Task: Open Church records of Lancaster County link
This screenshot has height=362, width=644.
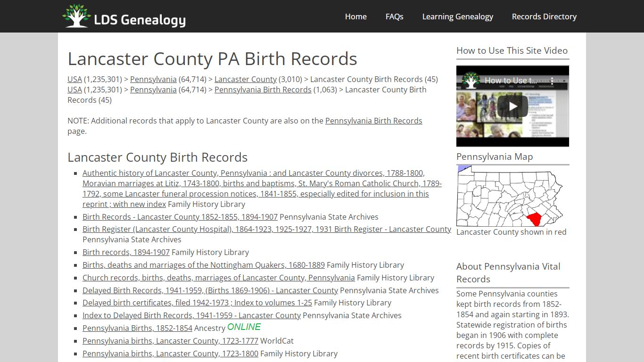Action: click(x=219, y=278)
